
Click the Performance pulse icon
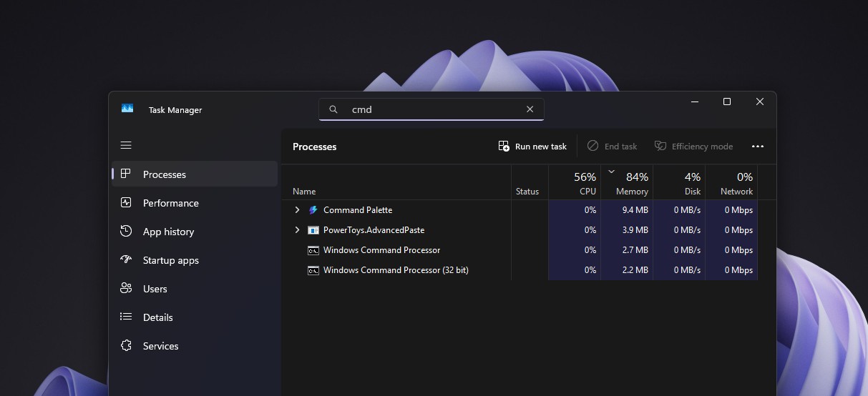pos(126,202)
